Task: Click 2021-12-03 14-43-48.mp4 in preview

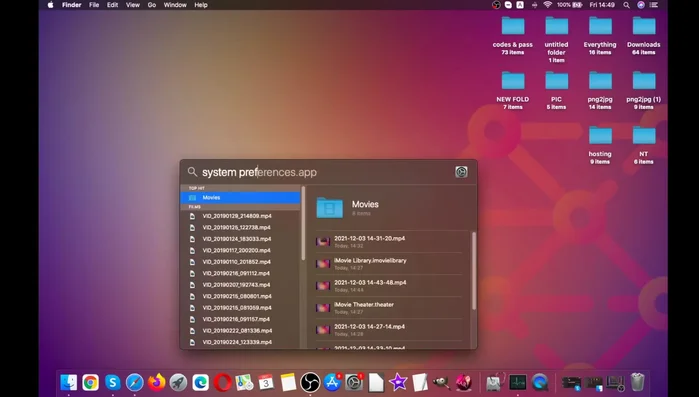Action: point(389,286)
